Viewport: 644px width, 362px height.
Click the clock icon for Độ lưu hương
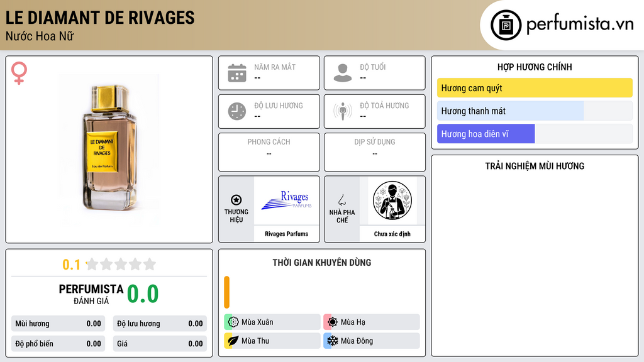(237, 111)
